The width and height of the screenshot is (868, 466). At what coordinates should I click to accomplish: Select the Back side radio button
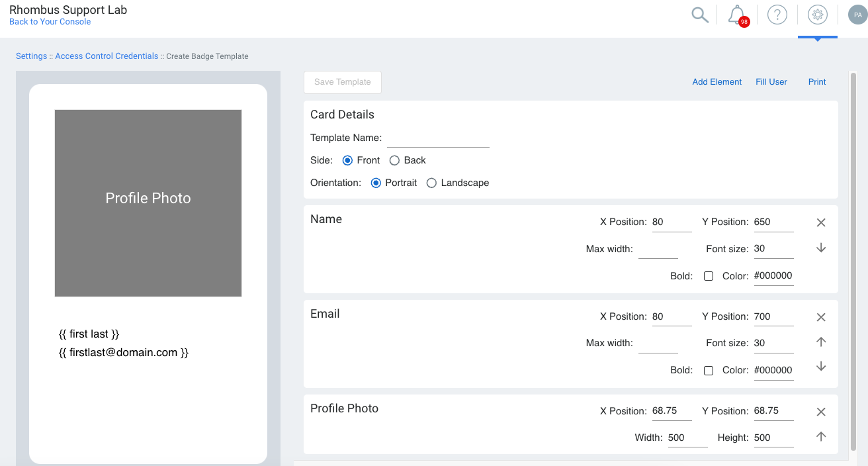tap(394, 160)
